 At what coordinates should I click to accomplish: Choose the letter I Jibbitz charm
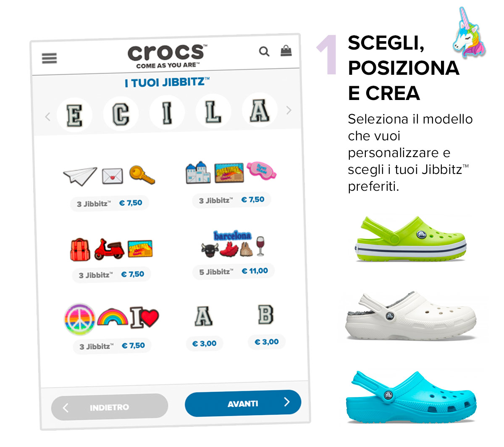pos(167,112)
